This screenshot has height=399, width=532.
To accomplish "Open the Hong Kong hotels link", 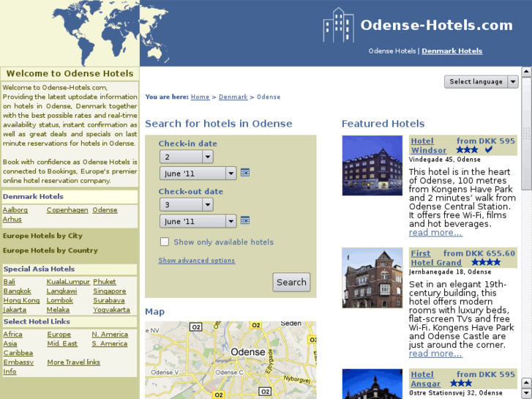I will [x=21, y=300].
